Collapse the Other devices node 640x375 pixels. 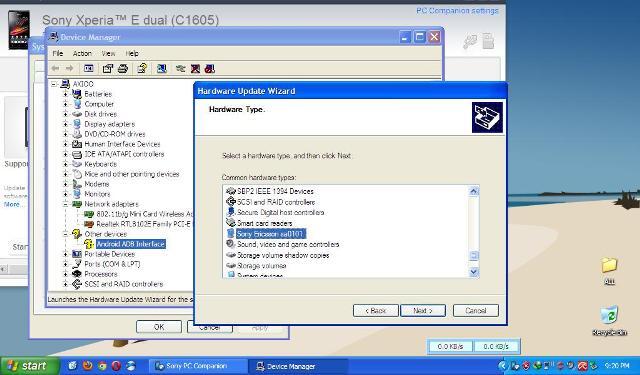[65, 234]
